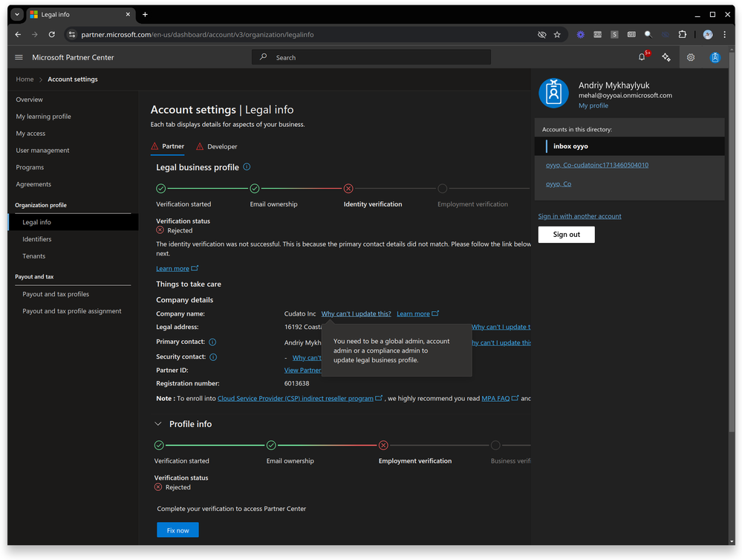Screen dimensions: 742x560
Task: Open the View Partner ID link
Action: pos(302,370)
